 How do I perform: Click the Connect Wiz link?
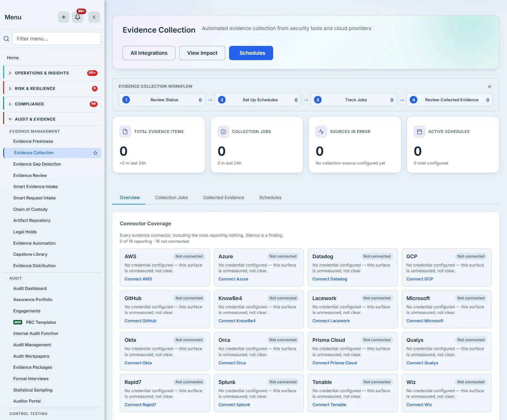(x=419, y=405)
